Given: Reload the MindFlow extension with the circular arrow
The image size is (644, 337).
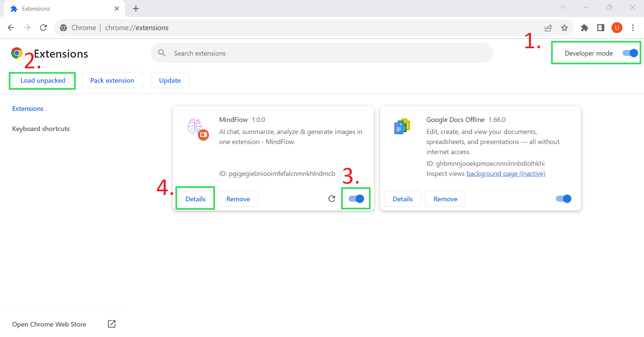Looking at the screenshot, I should 332,198.
